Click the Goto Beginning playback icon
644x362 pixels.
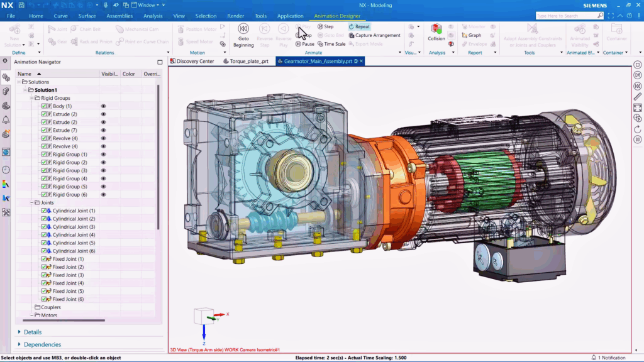pyautogui.click(x=243, y=29)
